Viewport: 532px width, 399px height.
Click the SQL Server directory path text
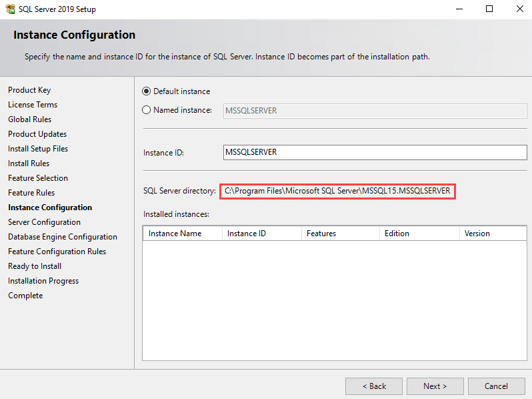click(x=337, y=191)
